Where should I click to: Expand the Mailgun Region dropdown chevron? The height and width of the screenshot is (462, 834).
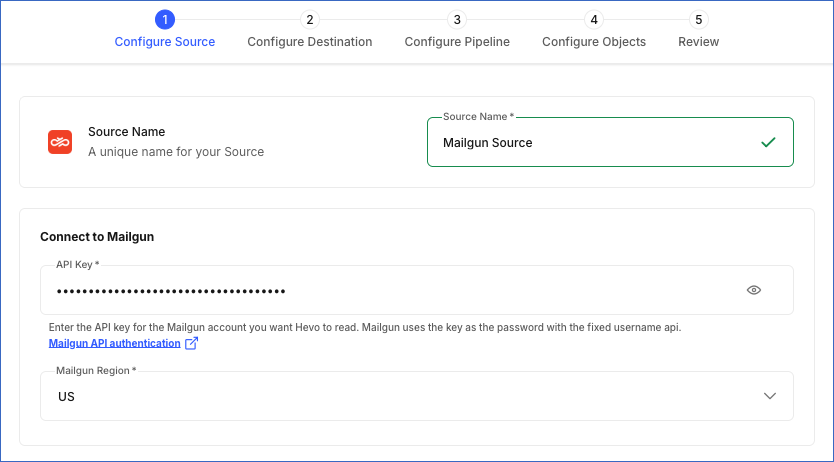770,396
